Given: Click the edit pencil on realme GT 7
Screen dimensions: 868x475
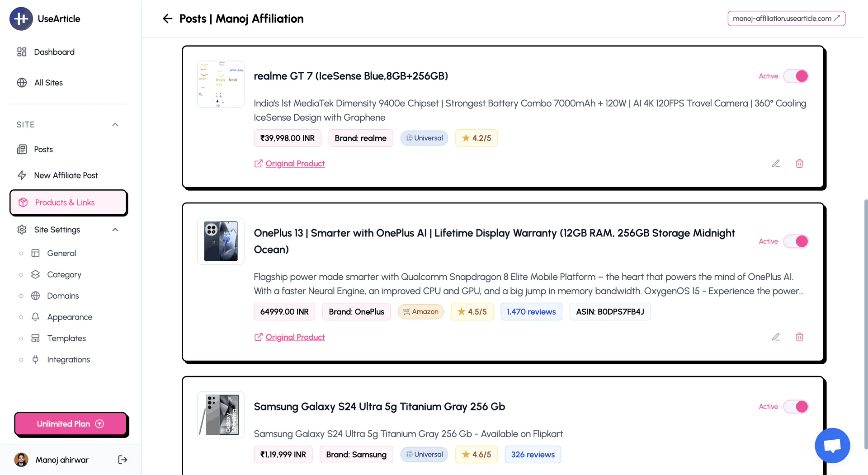Looking at the screenshot, I should (776, 163).
